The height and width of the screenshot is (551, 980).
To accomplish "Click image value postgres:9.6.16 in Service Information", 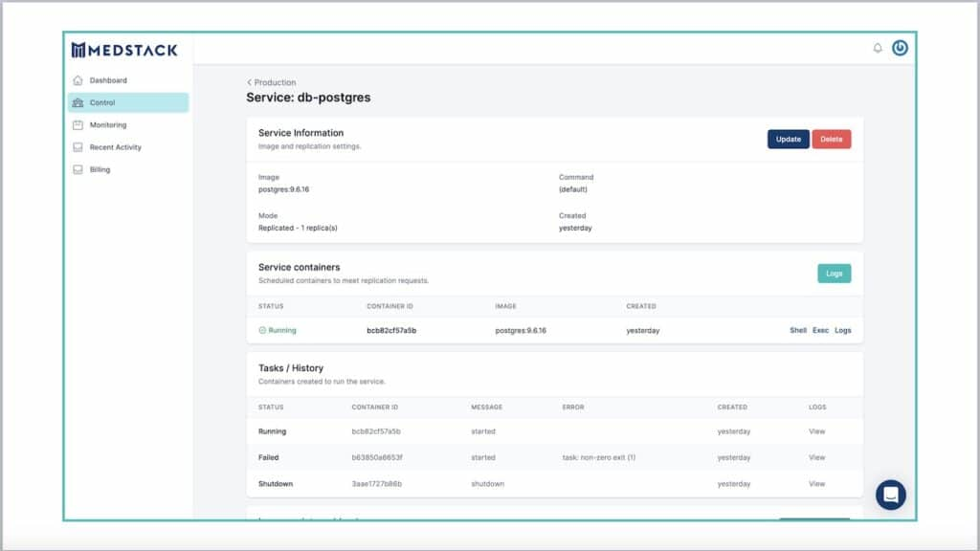I will [283, 189].
